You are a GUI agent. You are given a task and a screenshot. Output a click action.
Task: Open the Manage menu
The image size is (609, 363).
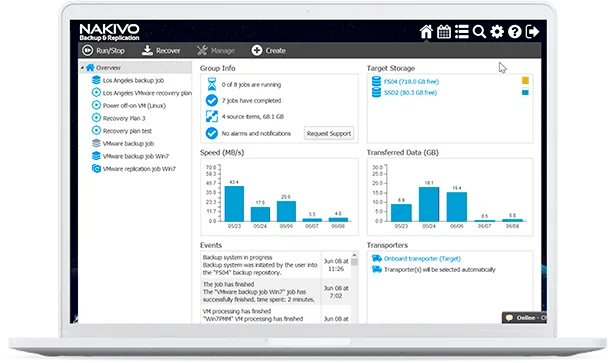tap(216, 50)
